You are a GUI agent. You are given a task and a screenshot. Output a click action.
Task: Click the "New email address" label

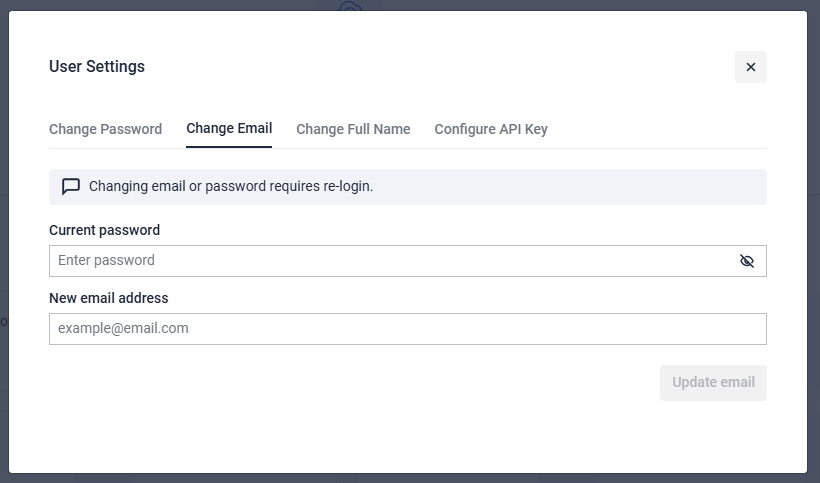108,298
